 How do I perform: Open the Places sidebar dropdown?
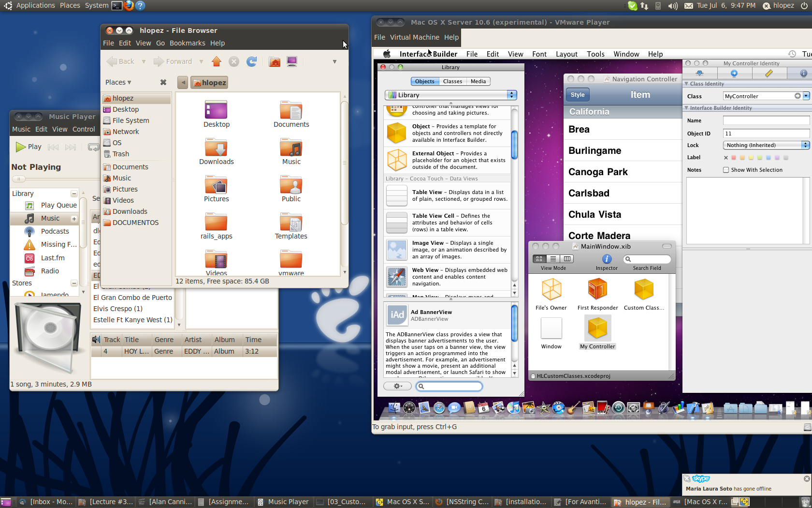118,82
